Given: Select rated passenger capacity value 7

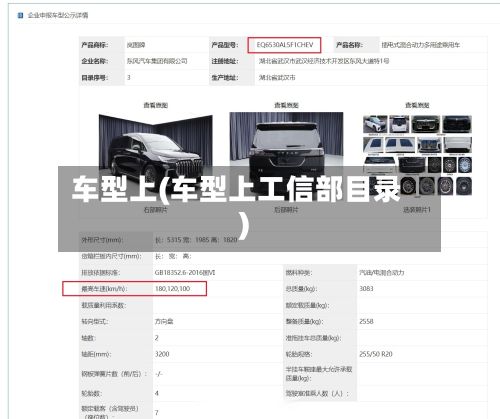Looking at the screenshot, I should pos(157,413).
